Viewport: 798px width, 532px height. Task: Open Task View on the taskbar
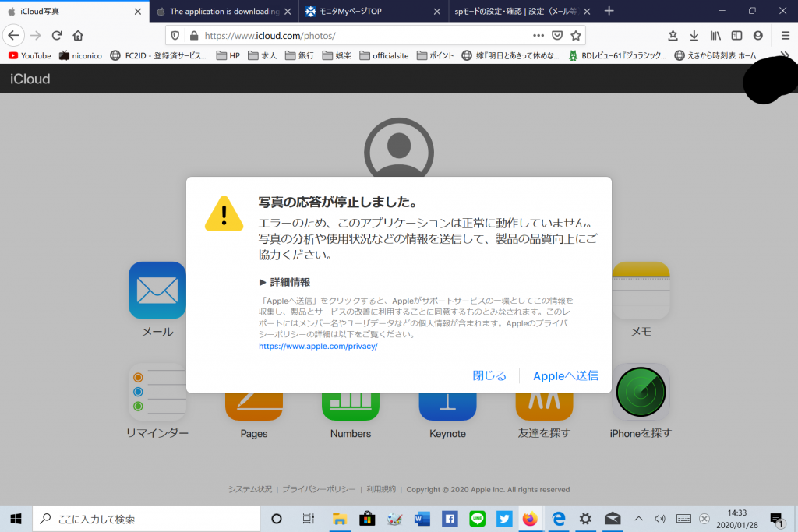pyautogui.click(x=308, y=519)
